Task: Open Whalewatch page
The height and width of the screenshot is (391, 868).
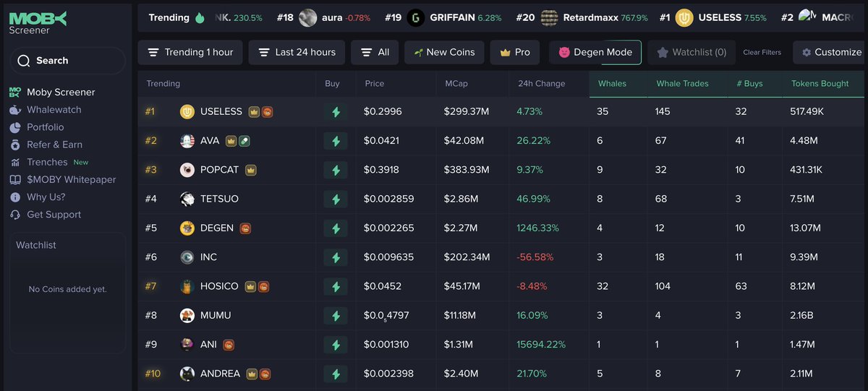Action: pyautogui.click(x=54, y=110)
